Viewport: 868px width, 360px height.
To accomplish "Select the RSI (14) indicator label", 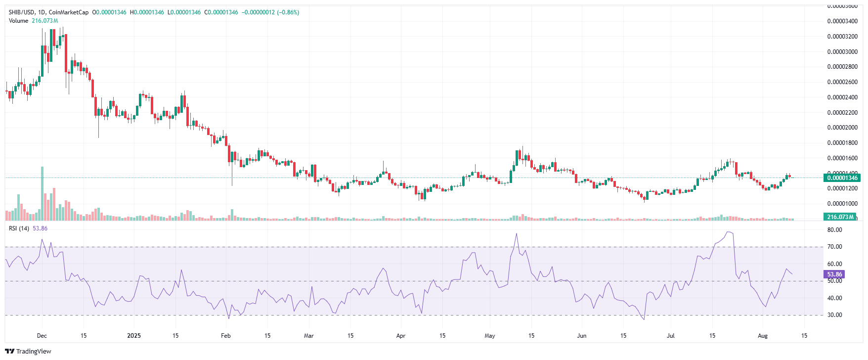I will point(19,228).
